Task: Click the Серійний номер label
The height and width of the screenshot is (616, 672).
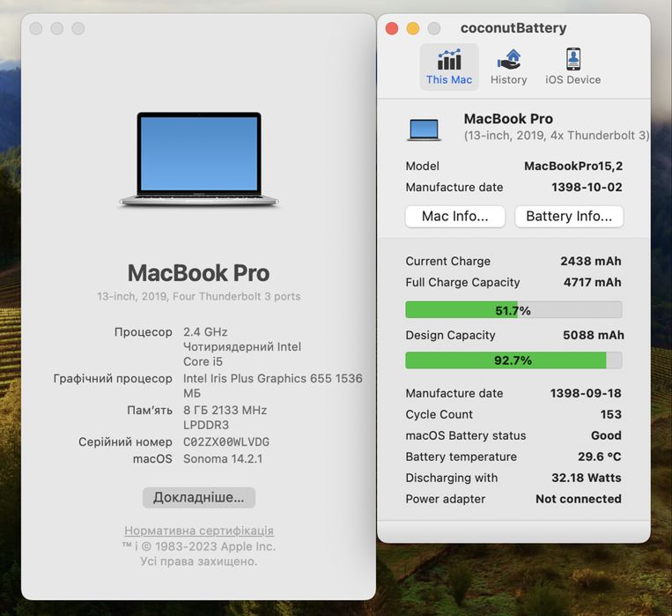Action: pos(125,442)
